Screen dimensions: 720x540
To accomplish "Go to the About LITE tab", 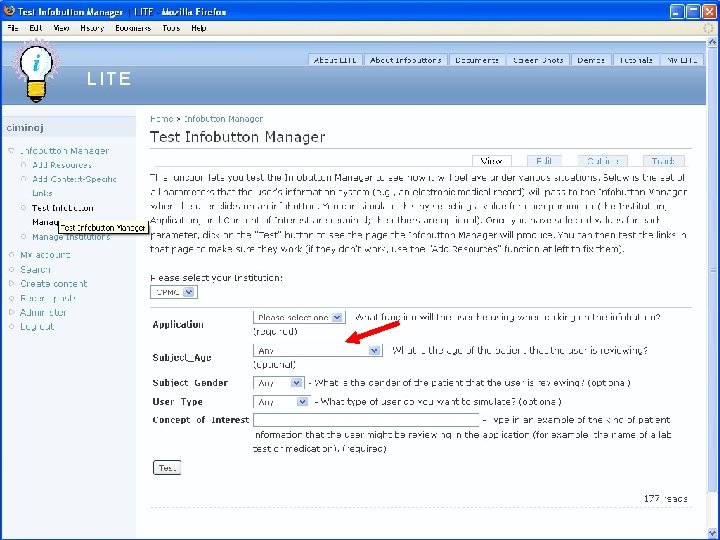I will point(335,60).
